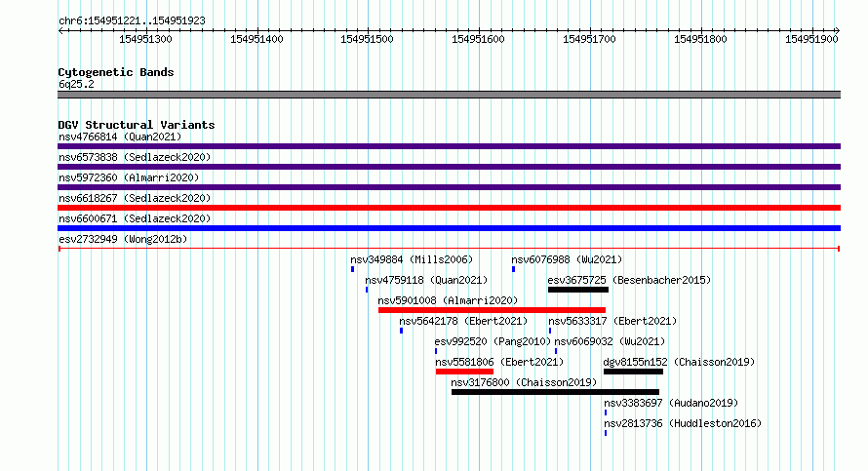
Task: Click the chr6:154951221..154951923 range label
Action: tap(132, 20)
